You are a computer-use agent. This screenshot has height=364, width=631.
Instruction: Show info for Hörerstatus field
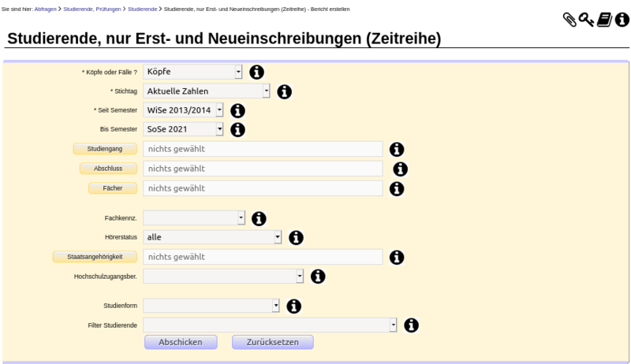coord(296,237)
